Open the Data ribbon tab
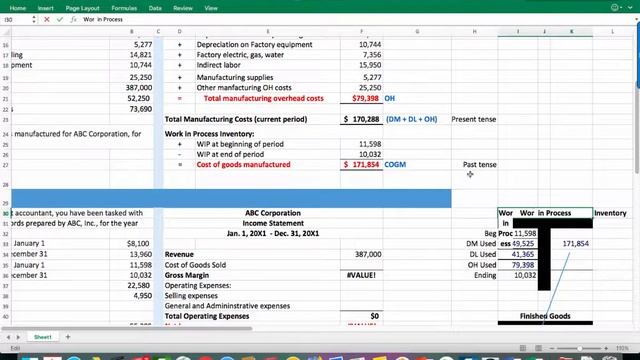 pyautogui.click(x=155, y=8)
